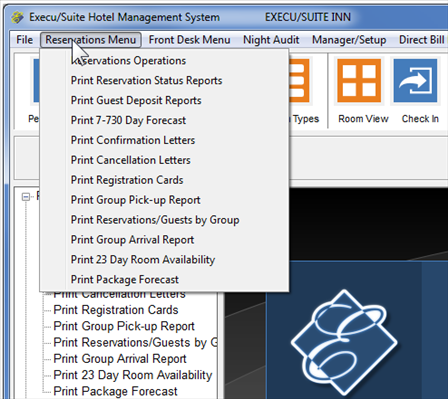
Task: Click the Execu/Suite app icon in title bar
Action: click(18, 17)
